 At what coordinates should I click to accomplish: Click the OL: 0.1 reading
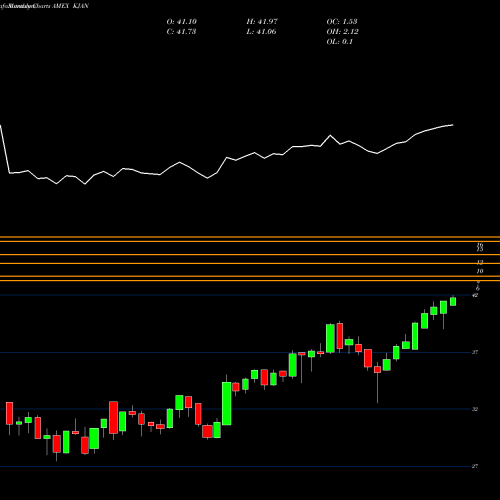pyautogui.click(x=339, y=42)
